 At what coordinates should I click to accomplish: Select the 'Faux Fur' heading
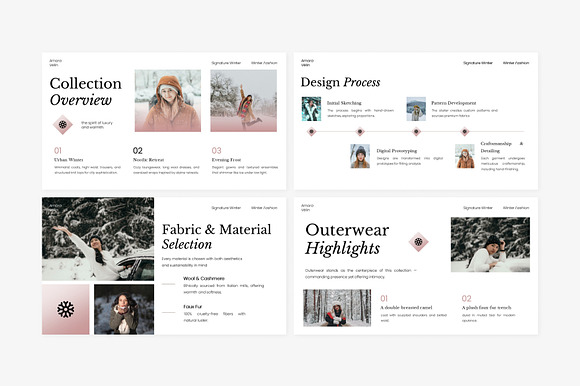(193, 307)
